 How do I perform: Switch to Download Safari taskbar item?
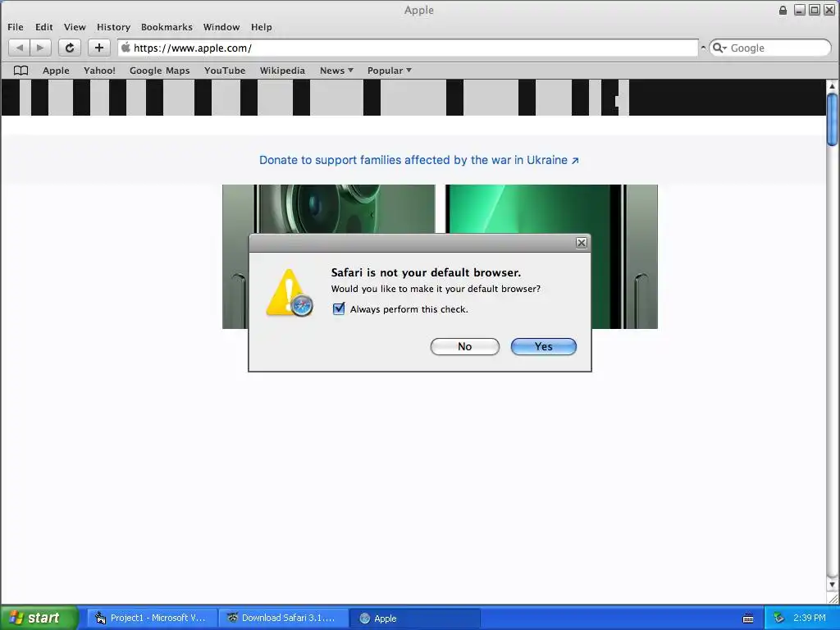pyautogui.click(x=283, y=618)
